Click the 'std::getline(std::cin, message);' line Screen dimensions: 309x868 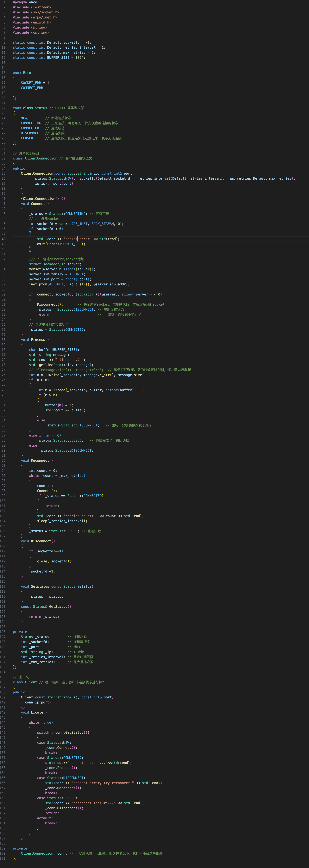(x=61, y=365)
